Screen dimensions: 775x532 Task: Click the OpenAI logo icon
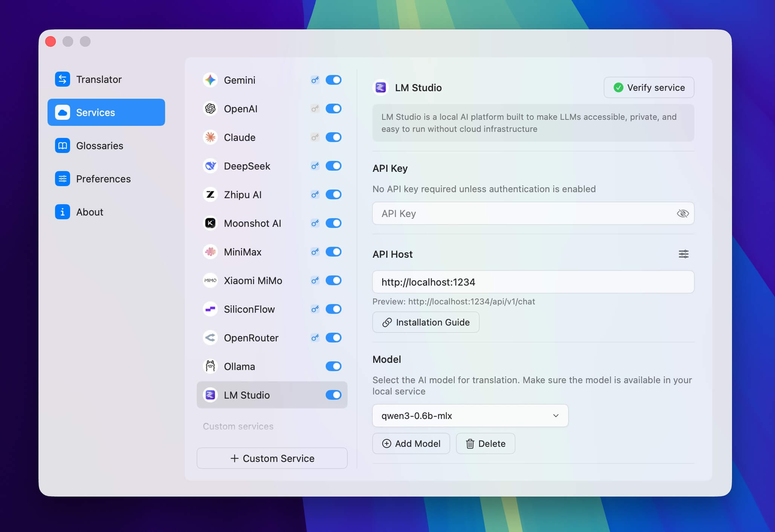(210, 109)
